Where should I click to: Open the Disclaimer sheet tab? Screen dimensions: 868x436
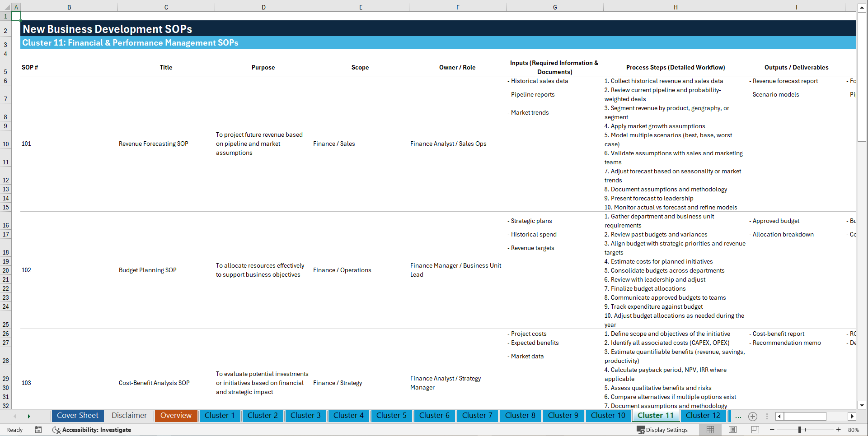[129, 416]
